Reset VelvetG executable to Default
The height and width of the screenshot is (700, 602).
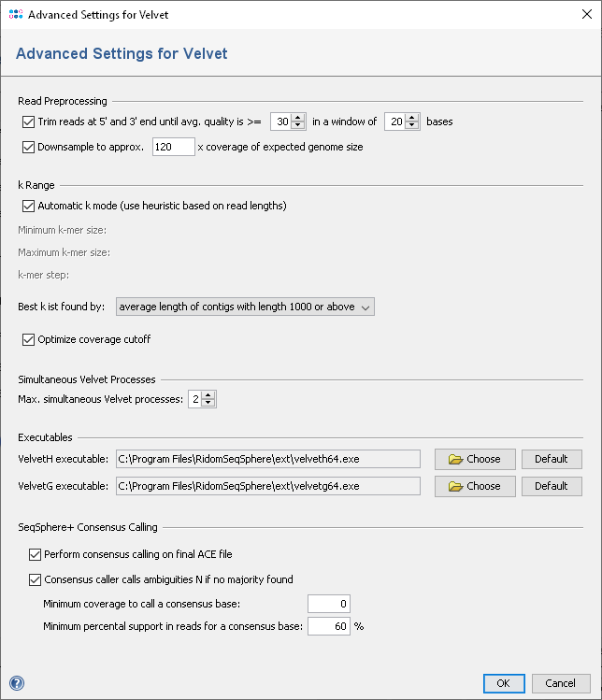[552, 486]
